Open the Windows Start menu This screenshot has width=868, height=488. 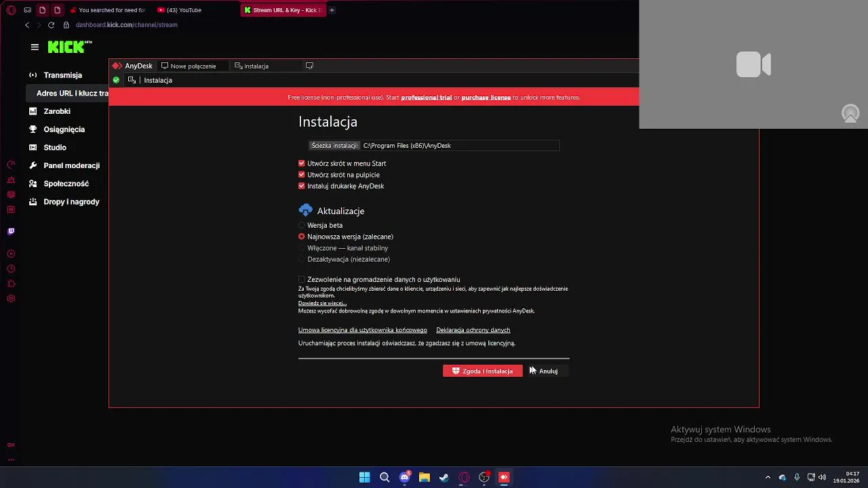pyautogui.click(x=365, y=477)
